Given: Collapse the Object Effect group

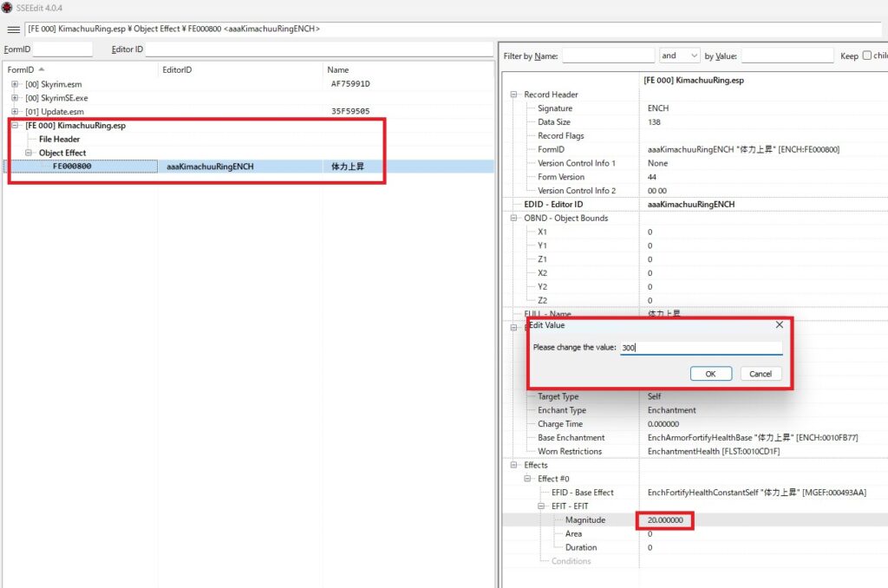Looking at the screenshot, I should [x=29, y=153].
